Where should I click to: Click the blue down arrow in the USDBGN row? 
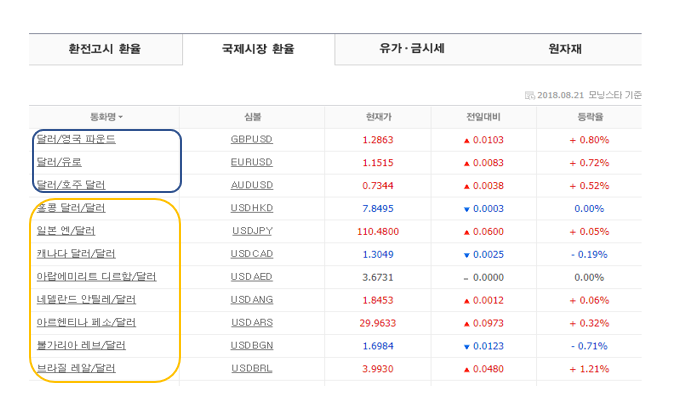(x=466, y=345)
